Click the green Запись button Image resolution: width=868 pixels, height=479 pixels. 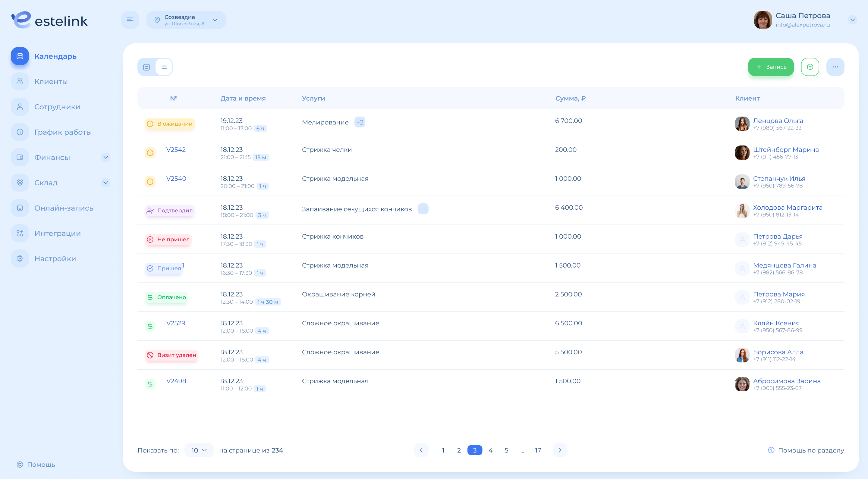(771, 67)
